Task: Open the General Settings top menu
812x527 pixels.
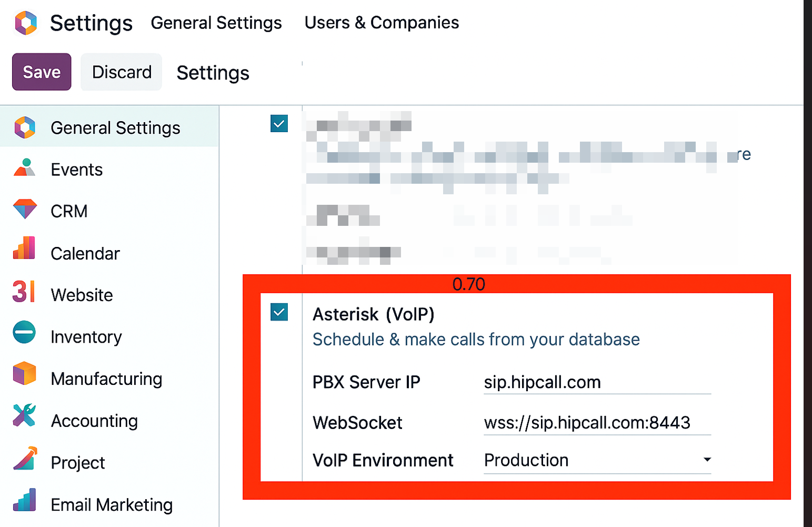Action: [216, 23]
